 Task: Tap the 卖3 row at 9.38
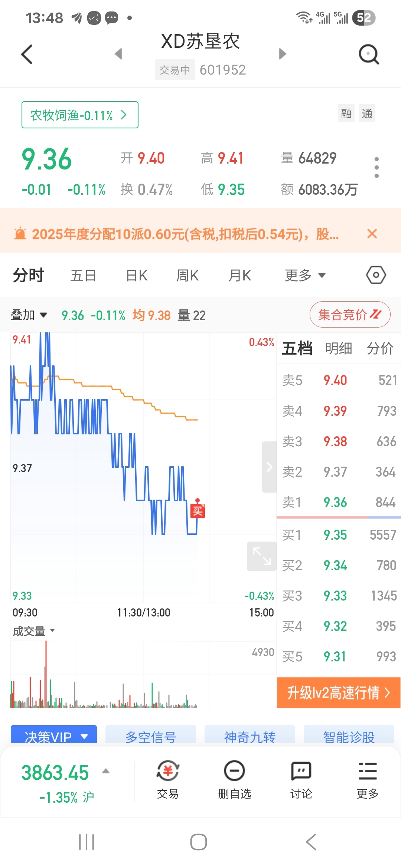point(339,441)
